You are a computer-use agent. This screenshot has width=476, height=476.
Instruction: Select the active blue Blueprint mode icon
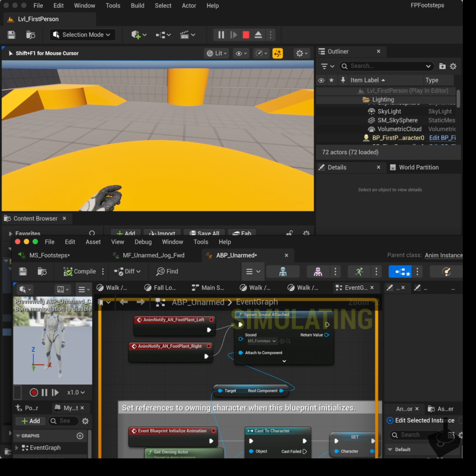coord(400,271)
